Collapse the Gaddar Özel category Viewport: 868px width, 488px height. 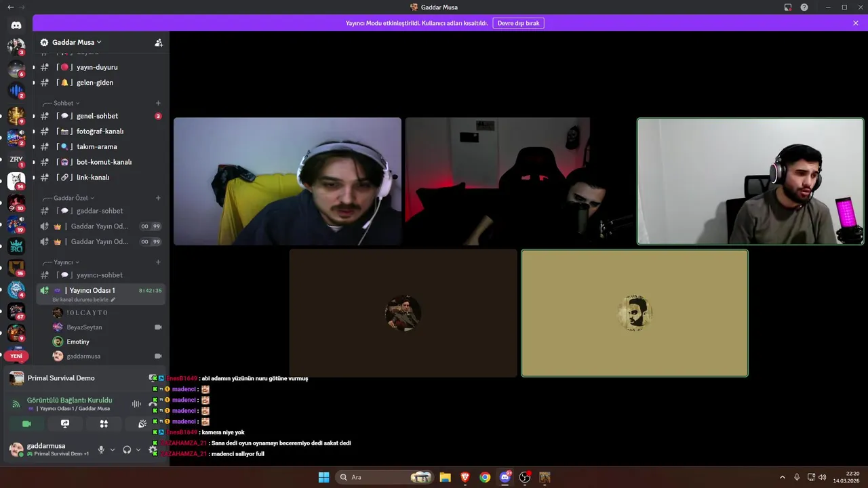74,198
